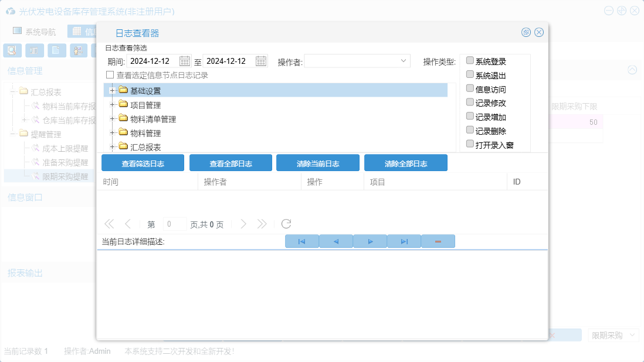Open the 操作者 dropdown list
The image size is (644, 362).
click(x=404, y=61)
